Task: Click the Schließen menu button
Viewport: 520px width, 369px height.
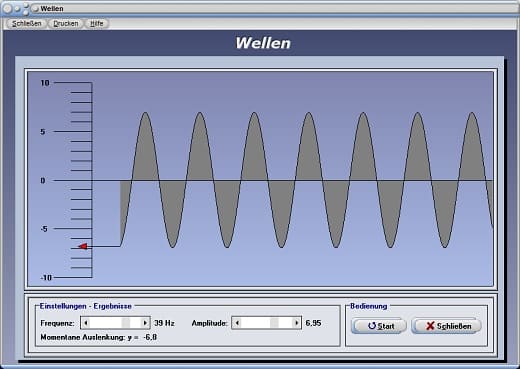Action: pyautogui.click(x=26, y=24)
